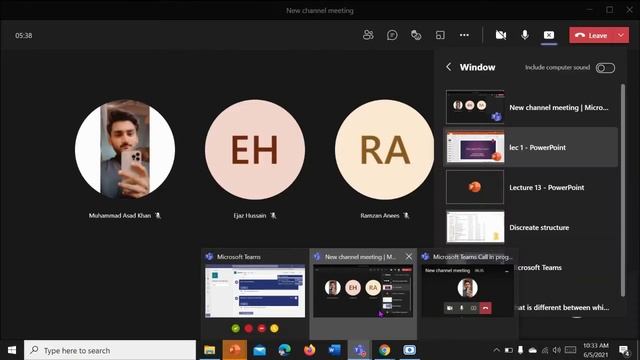The height and width of the screenshot is (360, 640).
Task: Click the Teams icon in taskbar
Action: click(360, 350)
